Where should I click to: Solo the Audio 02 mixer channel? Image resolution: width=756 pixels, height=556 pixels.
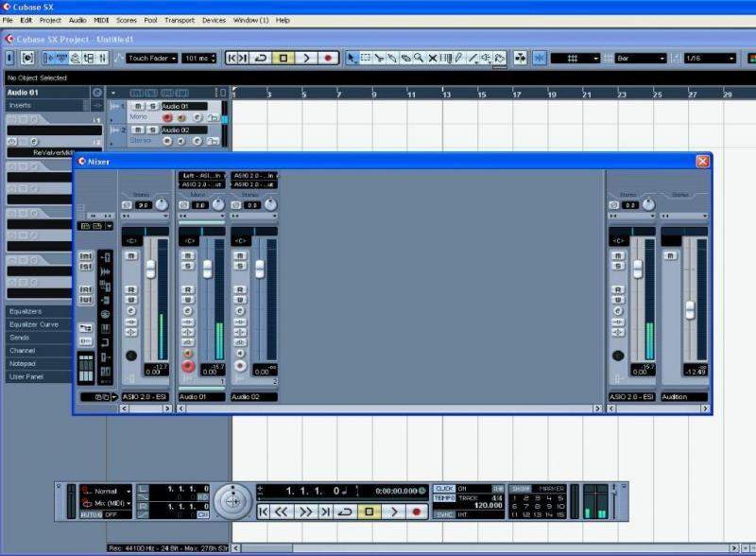[240, 267]
